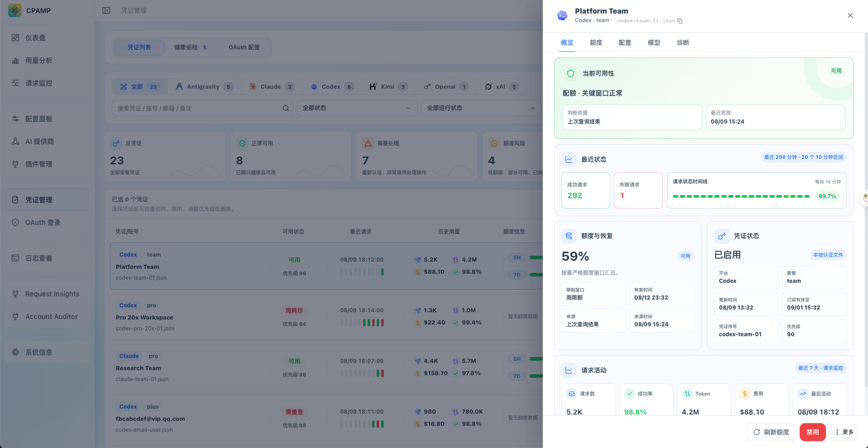Open 仪表盘 dashboard in sidebar
868x448 pixels.
point(47,38)
